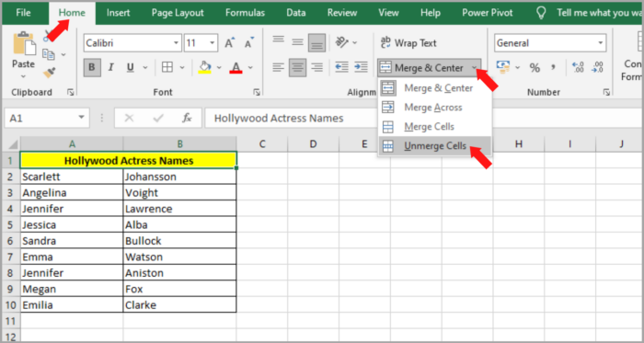Click Accounting Number Format icon
644x343 pixels.
pos(502,67)
